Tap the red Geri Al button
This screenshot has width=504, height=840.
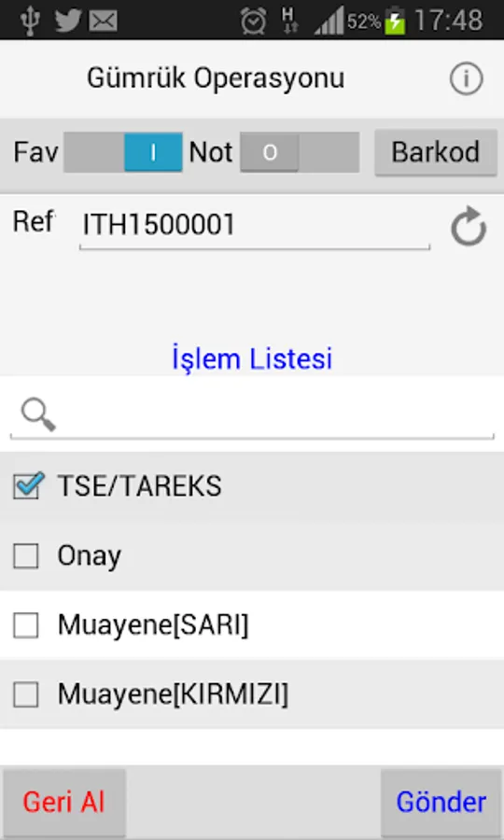click(x=63, y=803)
